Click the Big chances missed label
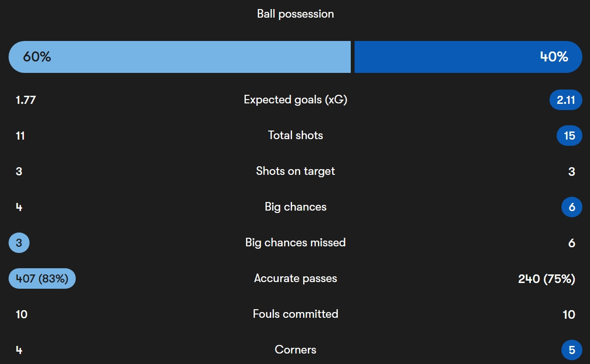Image resolution: width=590 pixels, height=364 pixels. [295, 243]
